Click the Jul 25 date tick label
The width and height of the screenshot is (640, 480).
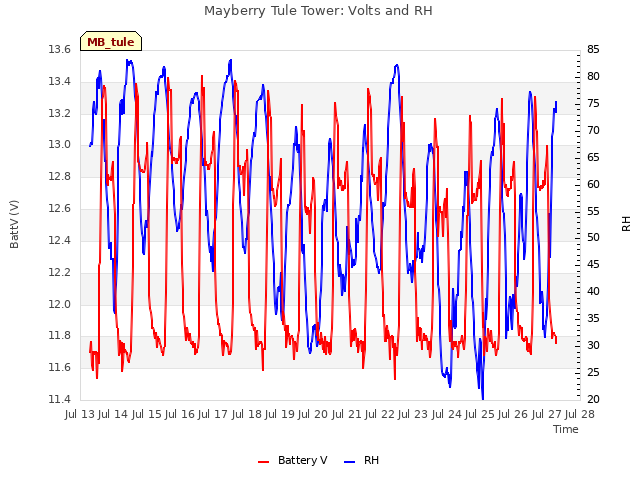tap(480, 414)
